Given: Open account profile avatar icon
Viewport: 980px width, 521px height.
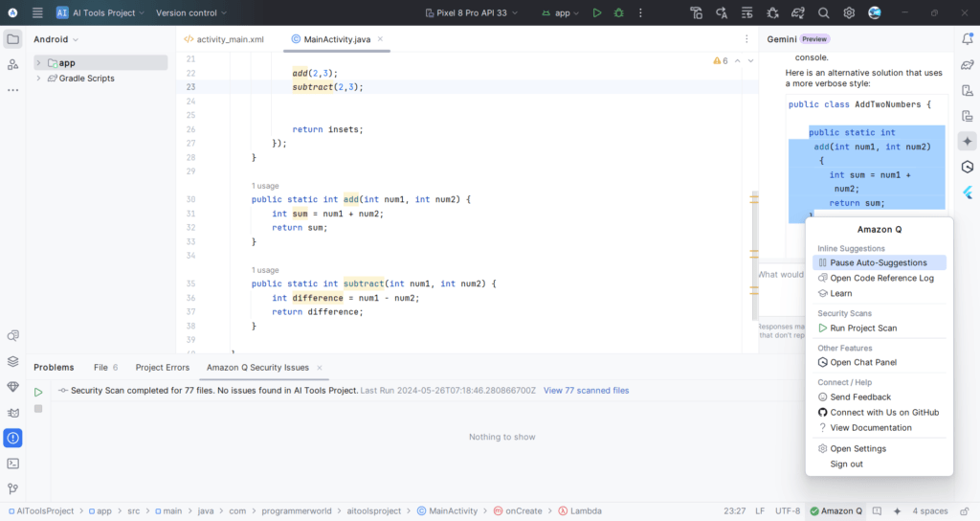Looking at the screenshot, I should tap(875, 12).
